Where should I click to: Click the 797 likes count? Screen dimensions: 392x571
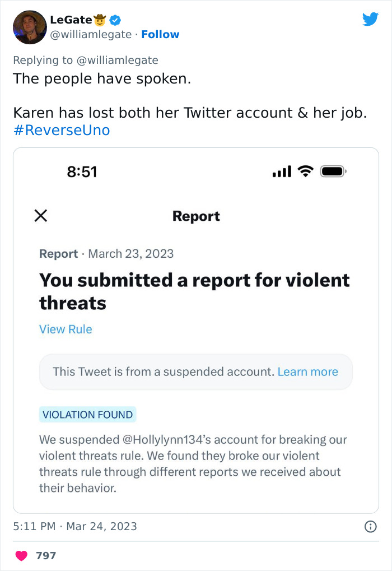click(47, 555)
